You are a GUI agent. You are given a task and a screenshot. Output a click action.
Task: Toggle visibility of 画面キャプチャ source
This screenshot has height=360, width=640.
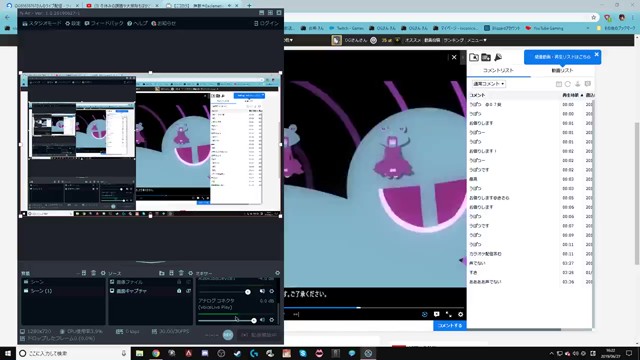click(188, 291)
